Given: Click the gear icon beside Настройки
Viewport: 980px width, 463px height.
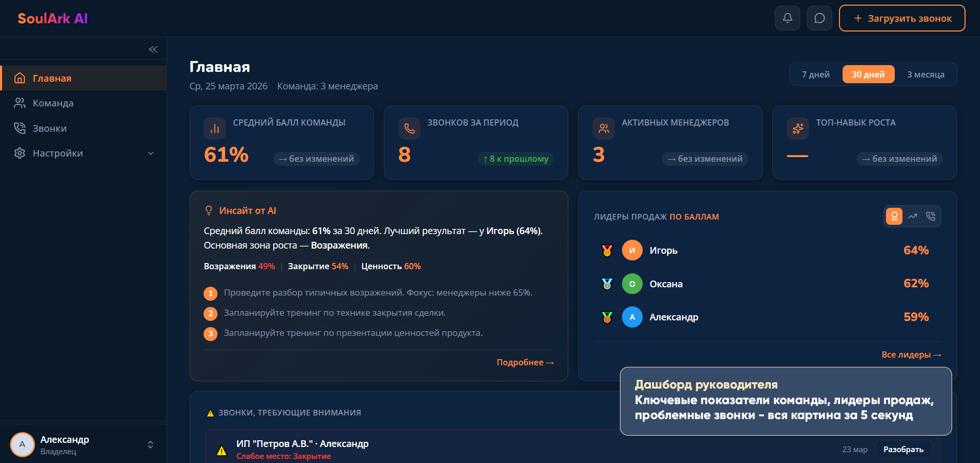Looking at the screenshot, I should (x=20, y=153).
